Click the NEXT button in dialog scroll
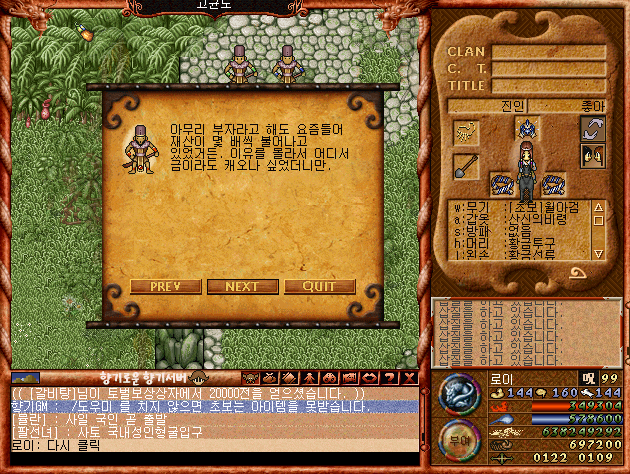 pyautogui.click(x=243, y=286)
